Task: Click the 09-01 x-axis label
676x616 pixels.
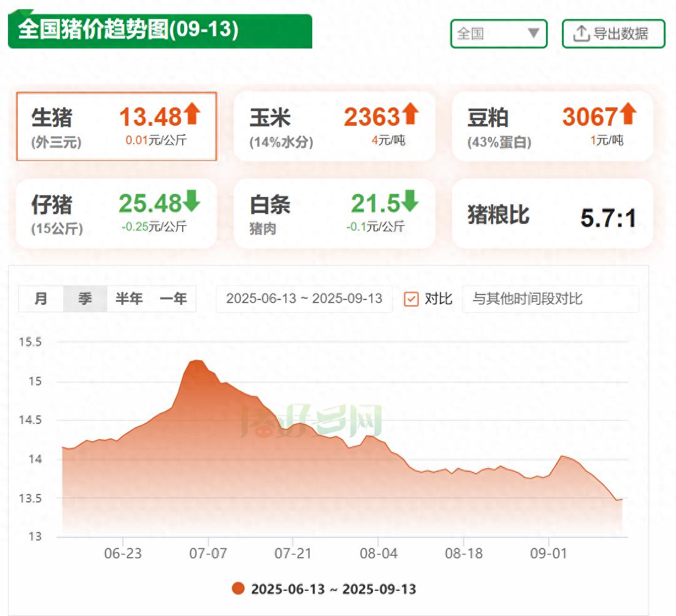Action: pyautogui.click(x=549, y=553)
